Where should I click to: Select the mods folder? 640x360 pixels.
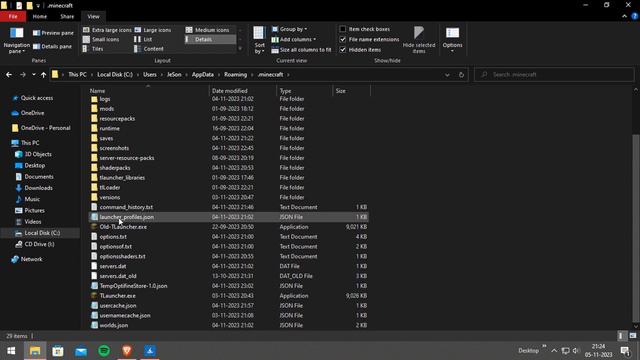107,109
